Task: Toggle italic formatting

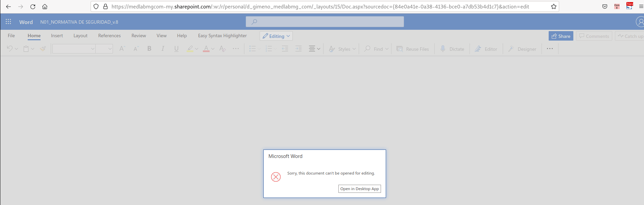Action: tap(163, 49)
